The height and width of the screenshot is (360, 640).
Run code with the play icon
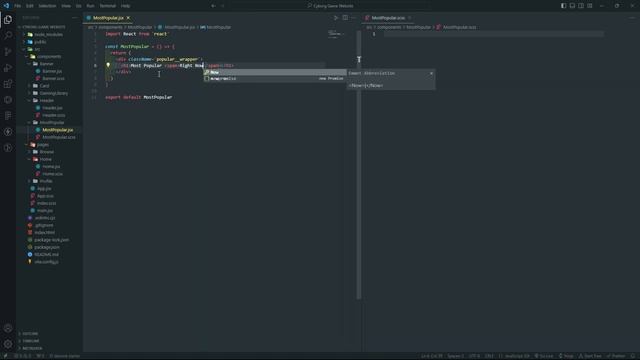coord(336,18)
